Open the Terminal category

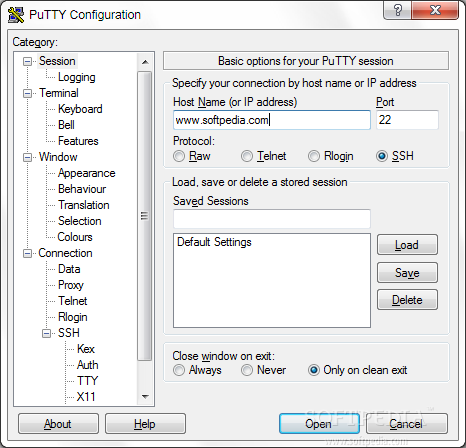pos(59,93)
